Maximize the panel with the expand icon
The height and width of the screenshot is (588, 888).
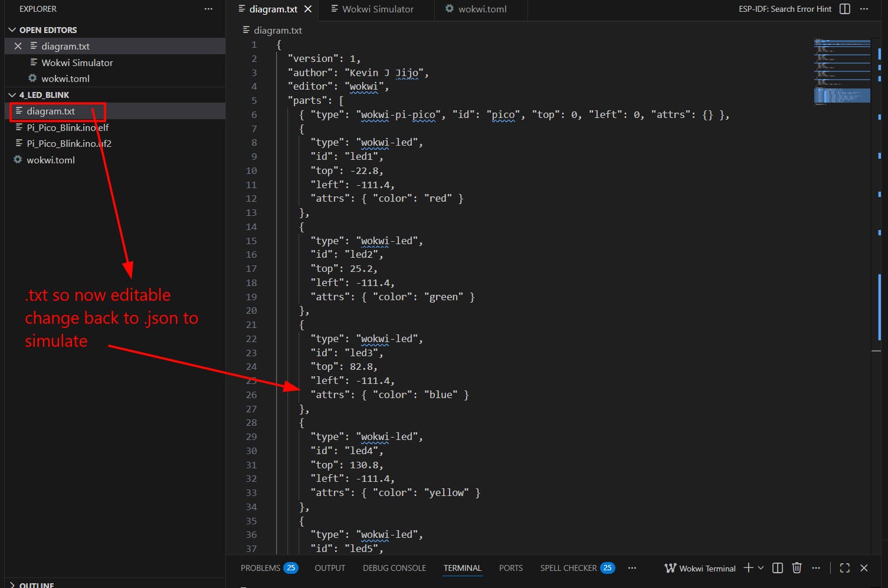pyautogui.click(x=844, y=568)
